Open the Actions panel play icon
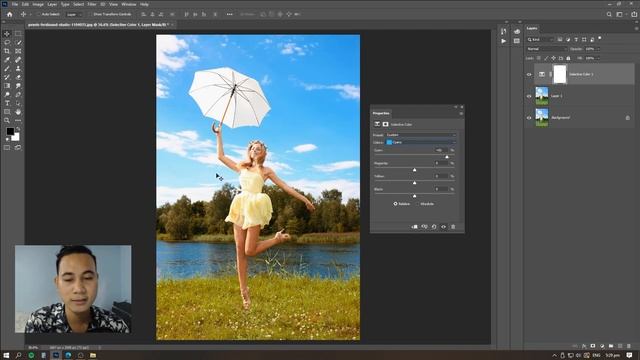 (503, 41)
